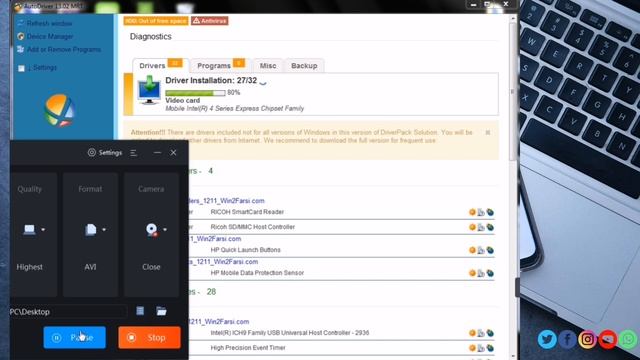Switch to the Drivers tab
640x360 pixels.
pyautogui.click(x=160, y=65)
